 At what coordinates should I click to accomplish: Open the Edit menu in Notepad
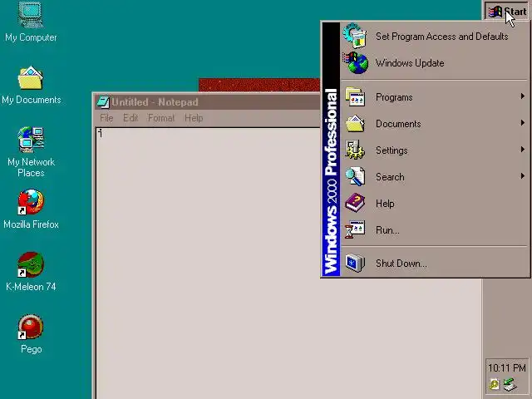[131, 118]
